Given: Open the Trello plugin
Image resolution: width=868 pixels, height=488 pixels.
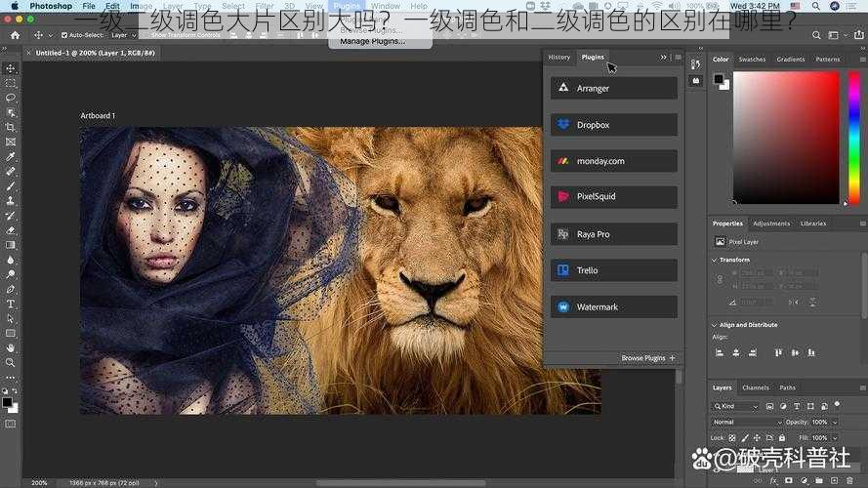Looking at the screenshot, I should [614, 270].
